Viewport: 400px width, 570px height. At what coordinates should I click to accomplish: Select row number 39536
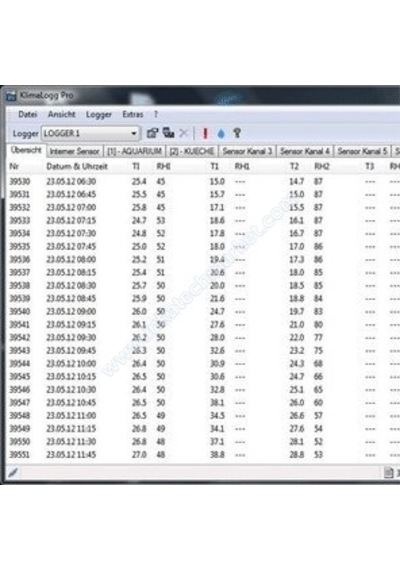click(20, 260)
